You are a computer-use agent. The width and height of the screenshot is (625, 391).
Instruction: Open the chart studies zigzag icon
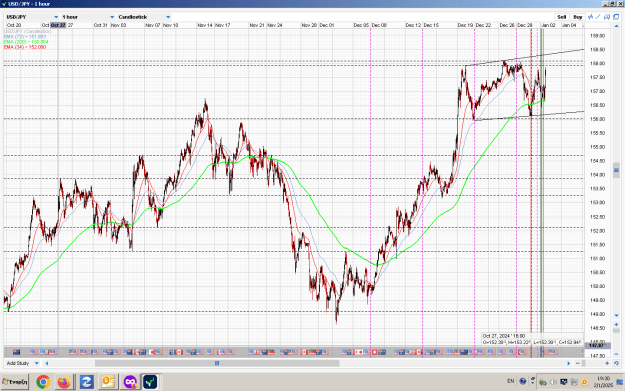coord(591,17)
